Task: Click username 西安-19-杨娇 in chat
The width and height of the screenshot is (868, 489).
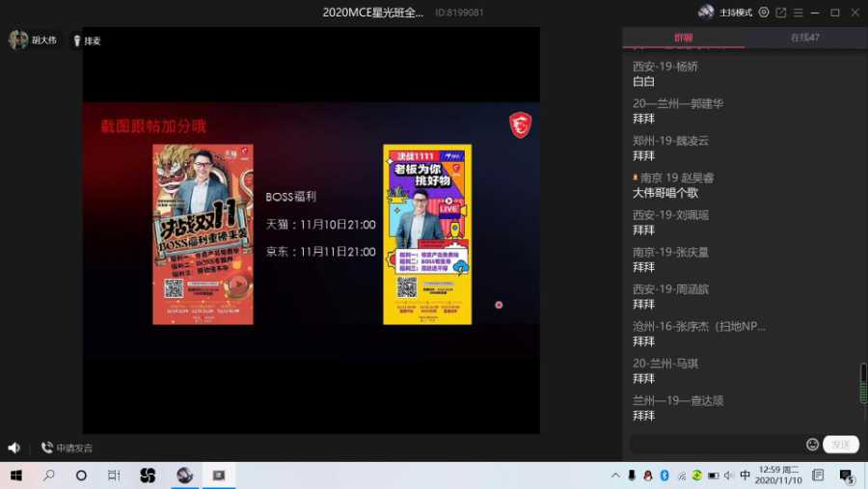Action: pos(665,67)
